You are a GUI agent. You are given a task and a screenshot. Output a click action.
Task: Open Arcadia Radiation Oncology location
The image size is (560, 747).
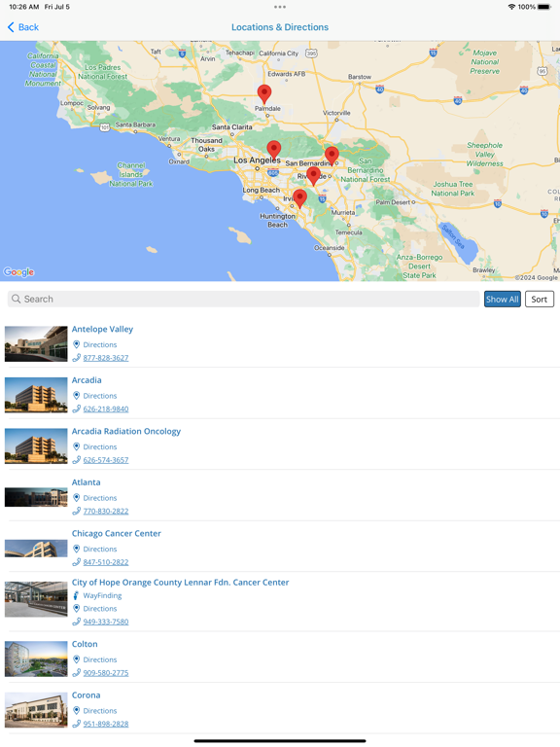click(126, 431)
